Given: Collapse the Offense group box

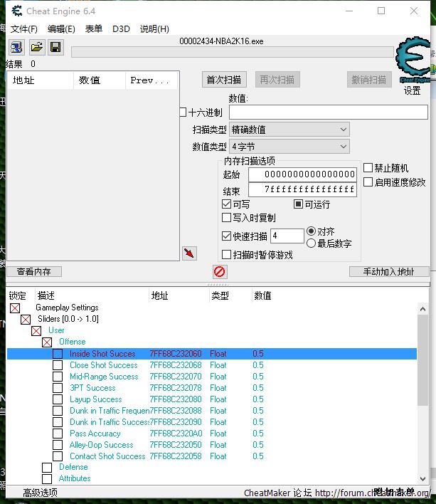Looking at the screenshot, I should [47, 342].
